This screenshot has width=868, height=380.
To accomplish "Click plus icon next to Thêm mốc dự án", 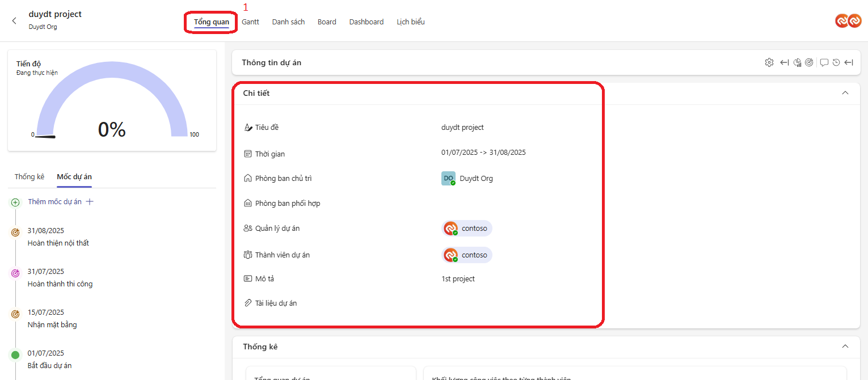I will point(89,202).
